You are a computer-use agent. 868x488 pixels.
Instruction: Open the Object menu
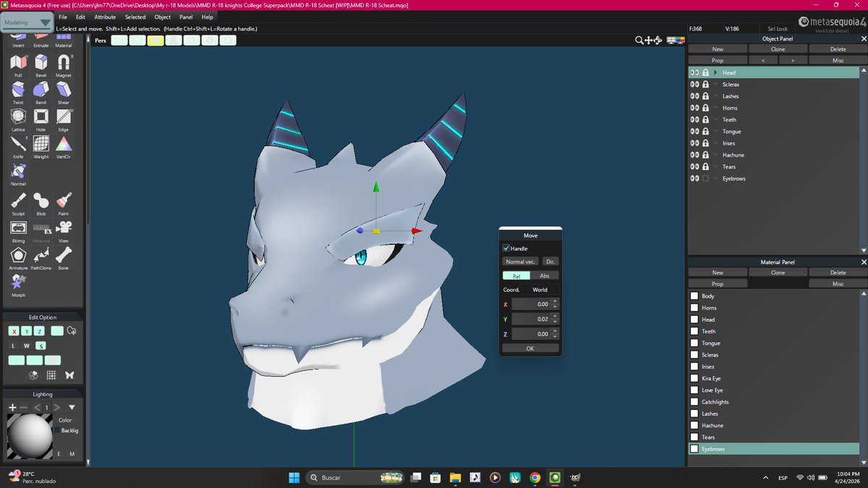[x=163, y=17]
